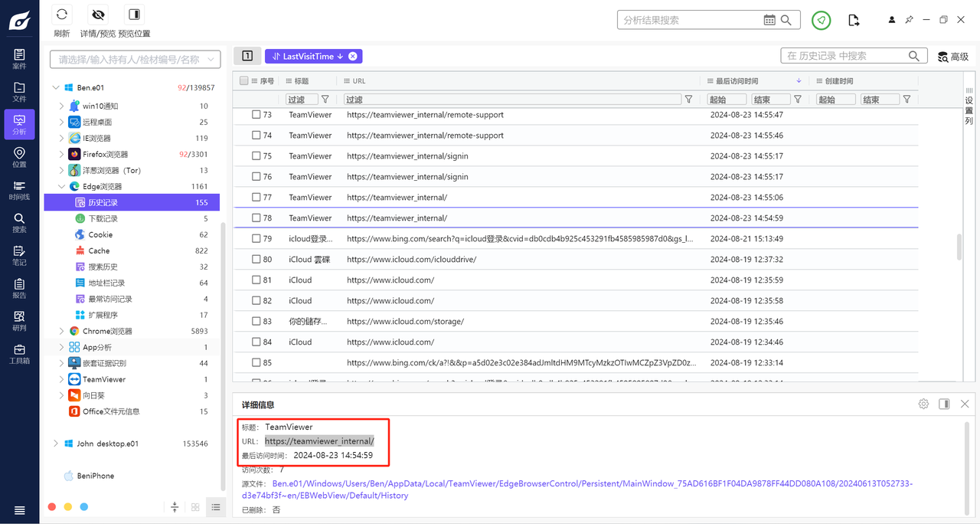Toggle 详情/预览 eye-slash icon

click(x=98, y=15)
